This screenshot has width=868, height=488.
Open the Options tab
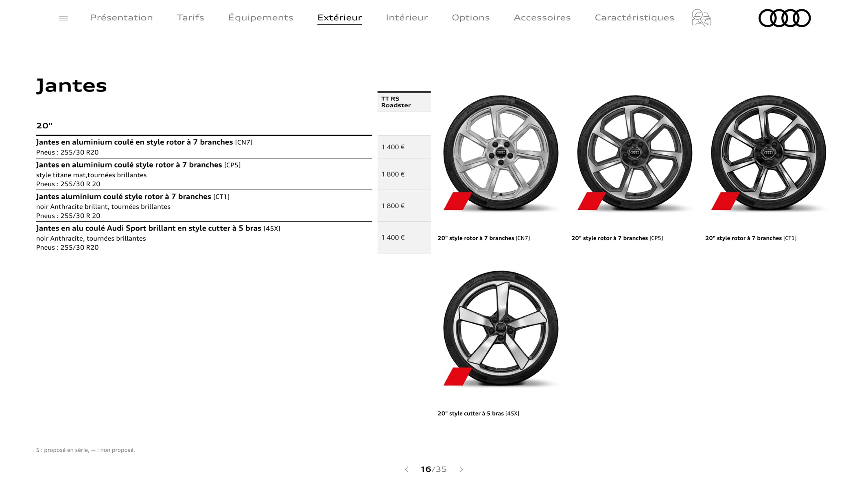(470, 17)
